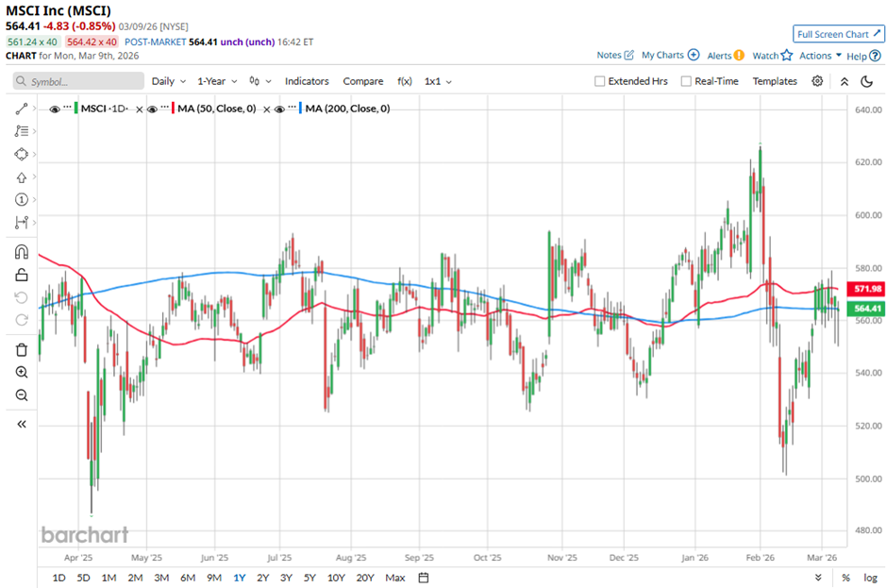
Task: Switch to dark mode moon icon
Action: click(x=866, y=81)
